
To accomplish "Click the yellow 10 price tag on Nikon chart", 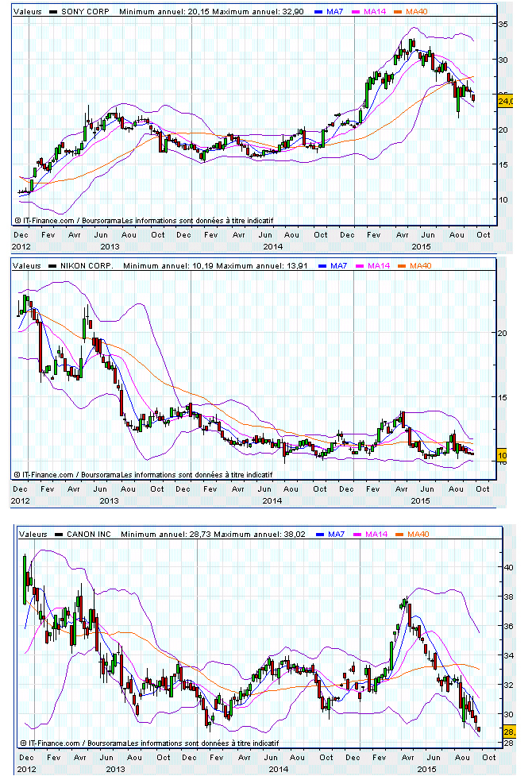I will point(502,455).
